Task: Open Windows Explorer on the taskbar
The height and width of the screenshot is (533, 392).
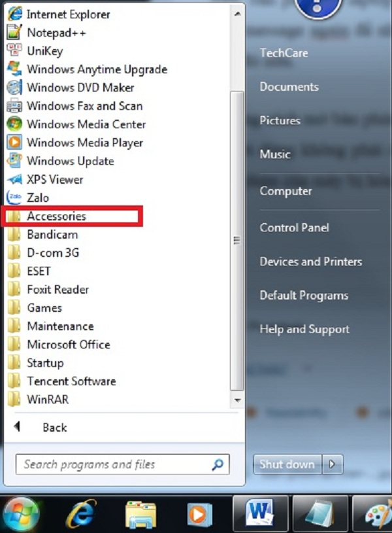Action: (x=140, y=513)
